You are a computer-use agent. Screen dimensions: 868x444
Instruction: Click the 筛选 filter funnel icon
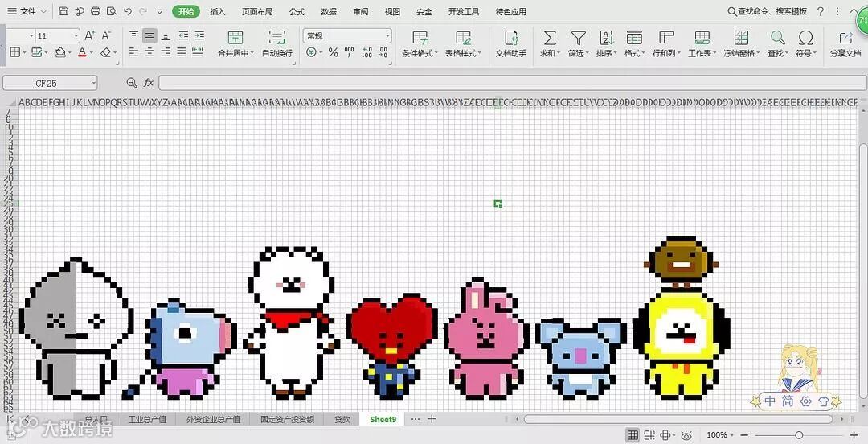pyautogui.click(x=579, y=38)
